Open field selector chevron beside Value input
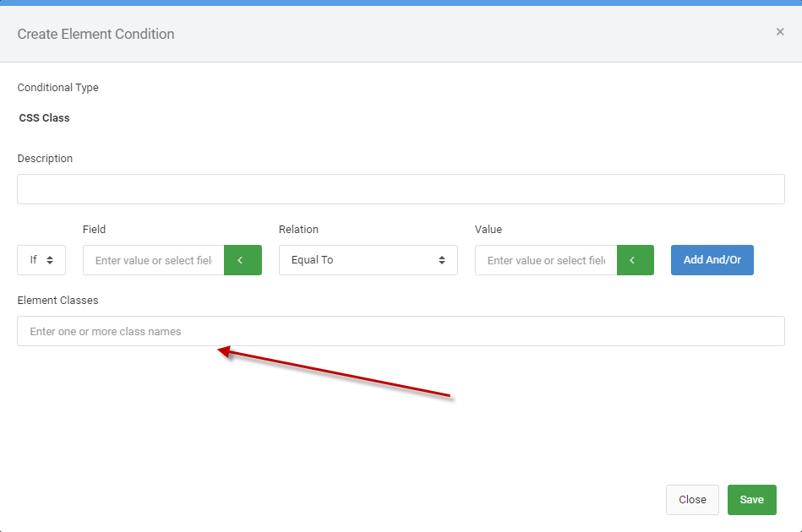Screen dimensions: 802x532 [636, 260]
